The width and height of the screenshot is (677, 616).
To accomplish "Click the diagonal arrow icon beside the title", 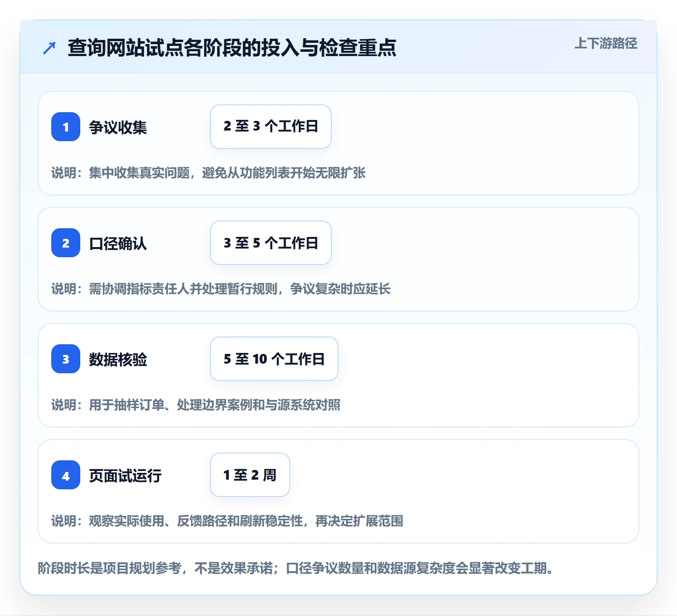I will [49, 48].
